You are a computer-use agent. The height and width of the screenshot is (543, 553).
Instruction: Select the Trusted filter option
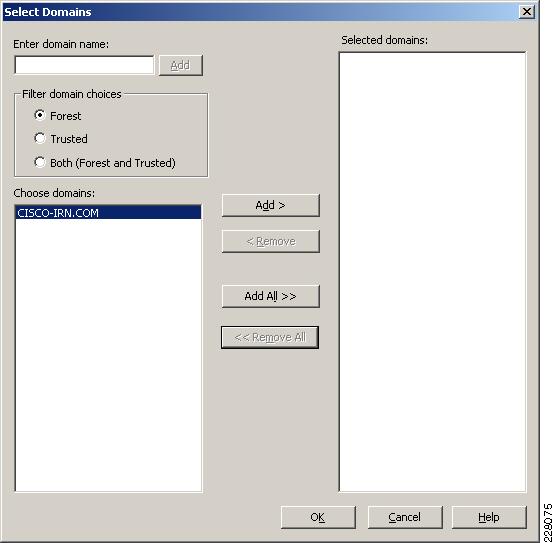point(40,139)
